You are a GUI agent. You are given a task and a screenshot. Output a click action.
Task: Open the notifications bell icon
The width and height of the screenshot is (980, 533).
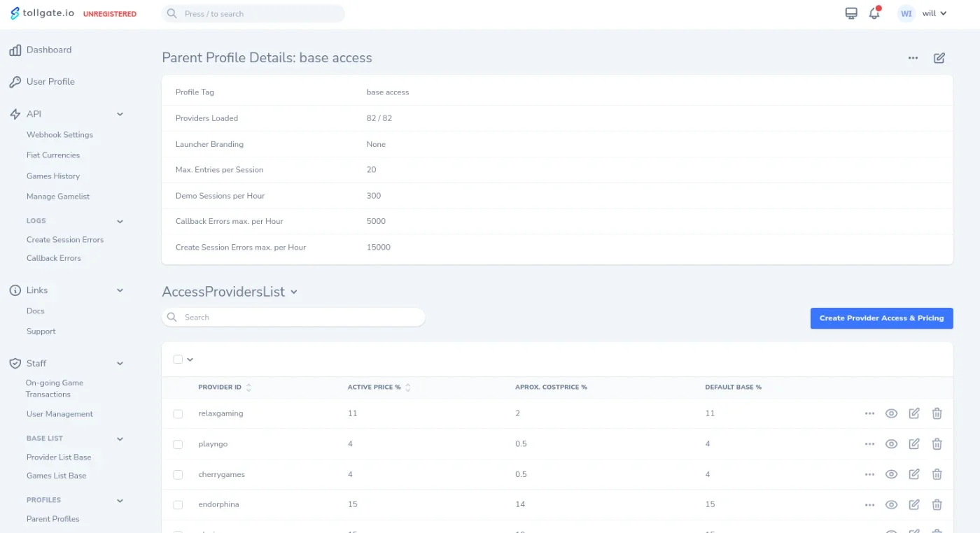[874, 13]
